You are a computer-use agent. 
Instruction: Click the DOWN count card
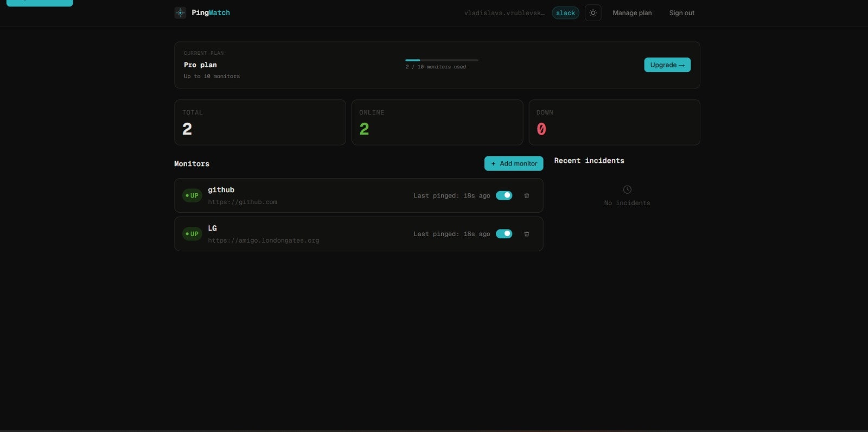[614, 122]
